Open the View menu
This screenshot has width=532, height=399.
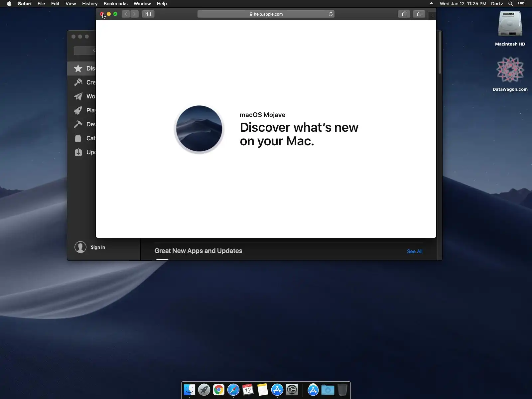pos(70,4)
